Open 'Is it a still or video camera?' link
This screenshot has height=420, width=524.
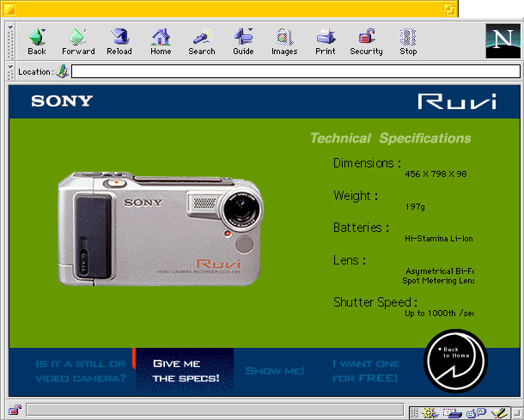(81, 371)
